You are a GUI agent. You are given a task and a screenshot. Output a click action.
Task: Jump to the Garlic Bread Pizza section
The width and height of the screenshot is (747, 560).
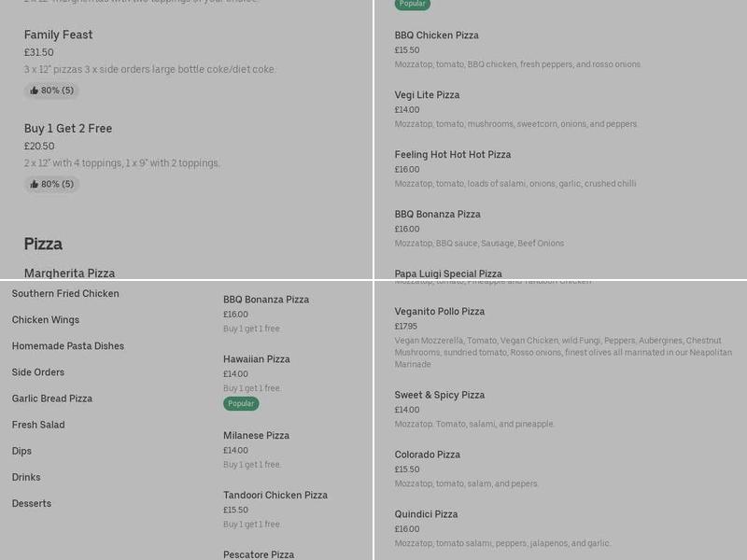coord(52,398)
